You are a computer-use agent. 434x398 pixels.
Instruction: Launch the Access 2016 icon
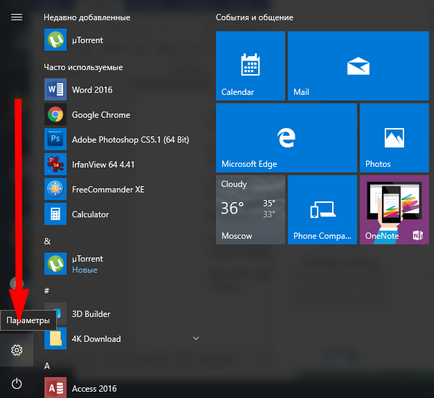[x=55, y=388]
